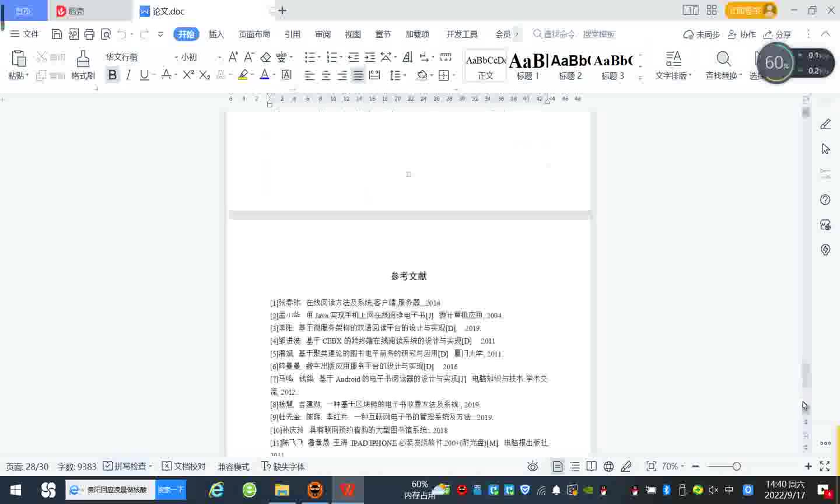Toggle outline view in status bar
This screenshot has height=504, width=840.
click(575, 466)
